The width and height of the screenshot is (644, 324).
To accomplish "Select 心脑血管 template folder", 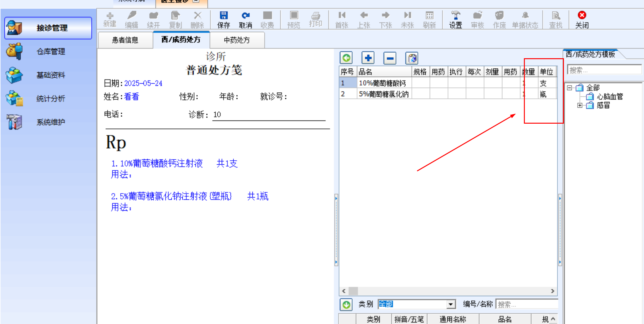I will 610,97.
